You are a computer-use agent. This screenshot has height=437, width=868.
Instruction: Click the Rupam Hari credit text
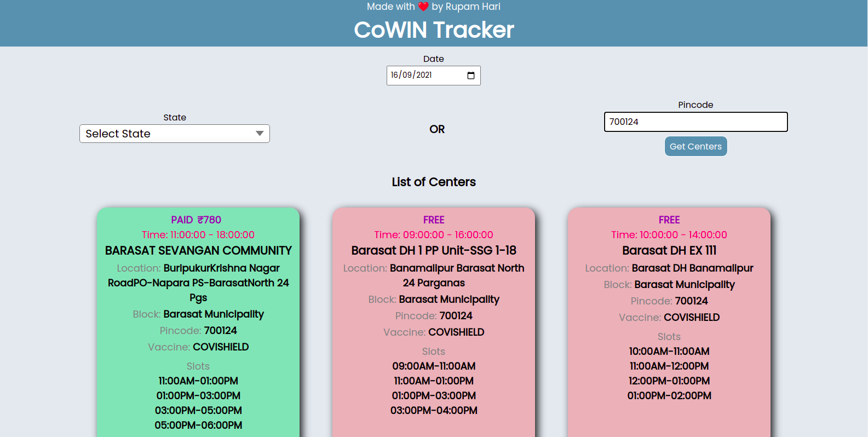pos(466,7)
